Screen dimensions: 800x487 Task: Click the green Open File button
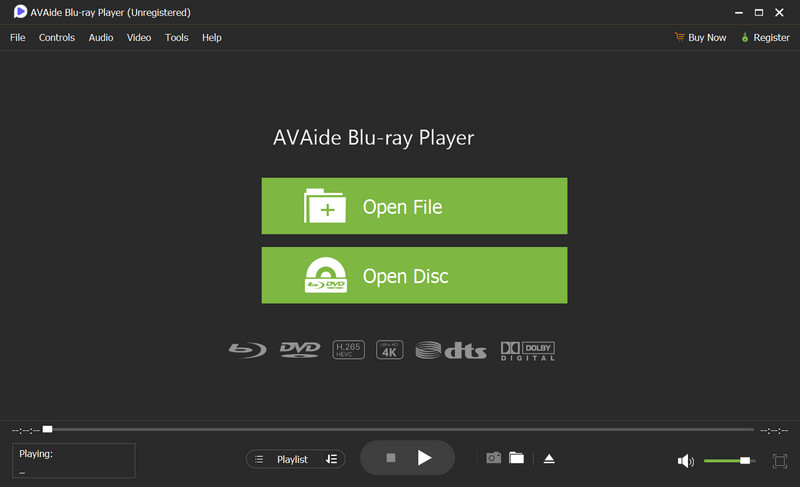tap(414, 206)
